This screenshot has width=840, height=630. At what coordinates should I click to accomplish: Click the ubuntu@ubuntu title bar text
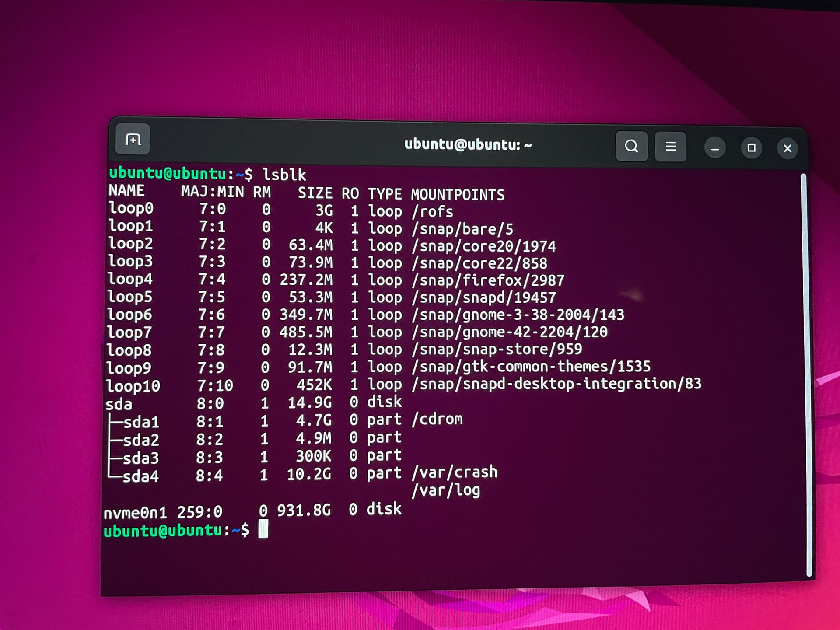468,144
